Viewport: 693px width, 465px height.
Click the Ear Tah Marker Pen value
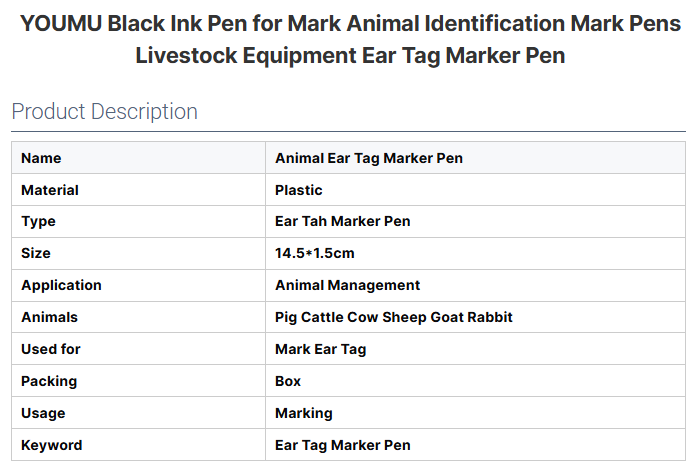click(343, 221)
